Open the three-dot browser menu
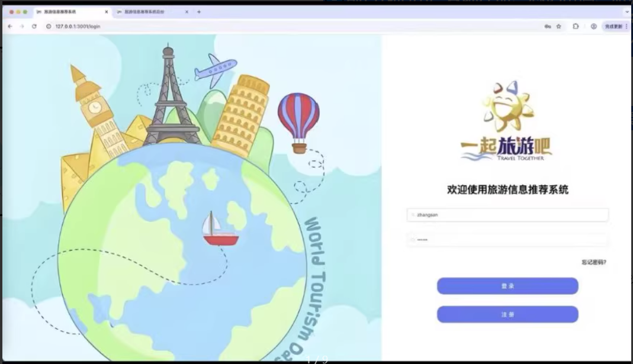Screen dimensions: 633x364 coord(626,26)
